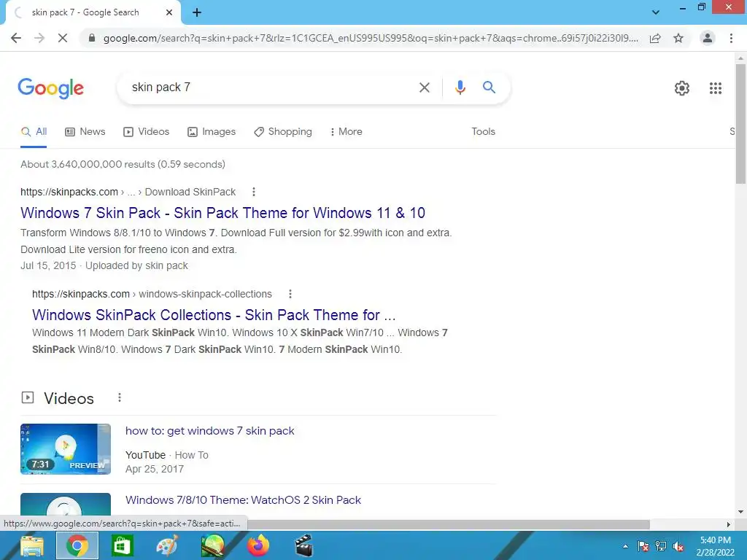Viewport: 747px width, 560px height.
Task: Clear the search box text
Action: pyautogui.click(x=424, y=87)
